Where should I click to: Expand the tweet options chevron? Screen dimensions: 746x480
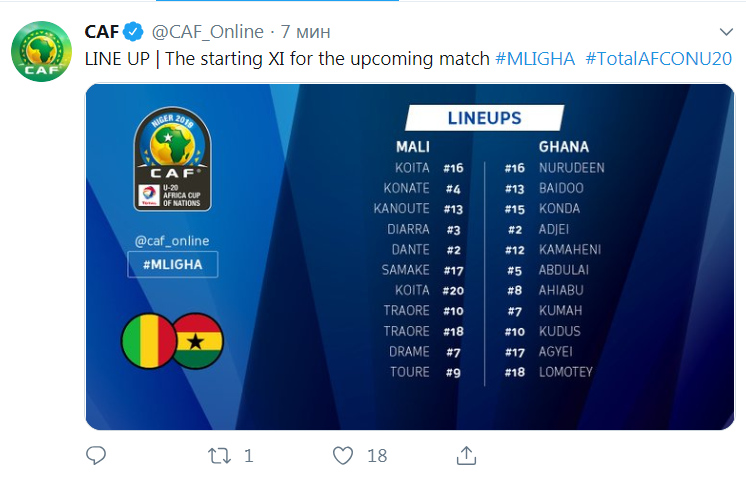[726, 32]
